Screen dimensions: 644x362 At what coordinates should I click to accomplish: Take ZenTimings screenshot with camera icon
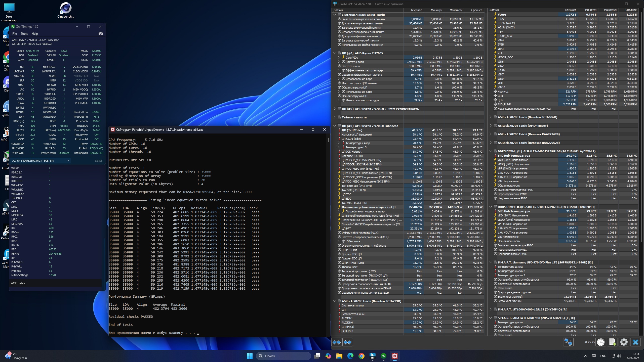pos(101,34)
